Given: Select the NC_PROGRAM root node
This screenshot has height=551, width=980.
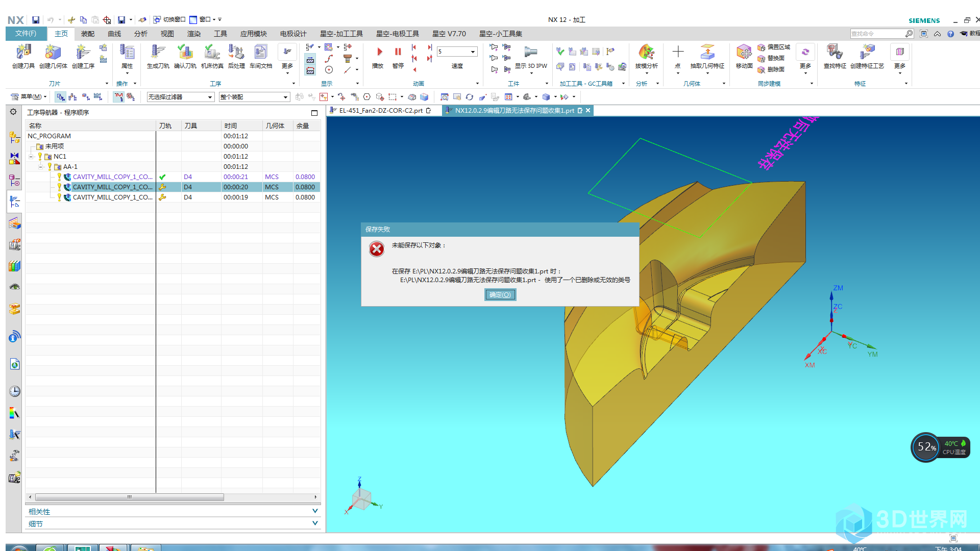Looking at the screenshot, I should [49, 136].
